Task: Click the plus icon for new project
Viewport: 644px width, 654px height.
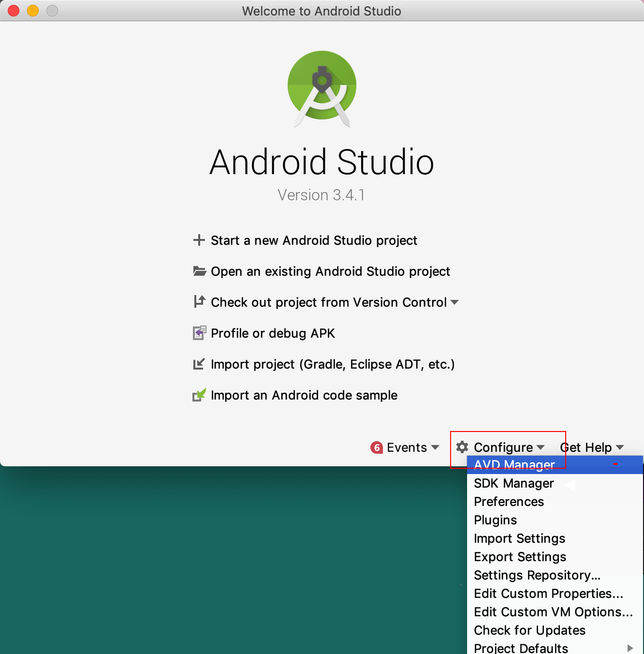Action: click(199, 240)
